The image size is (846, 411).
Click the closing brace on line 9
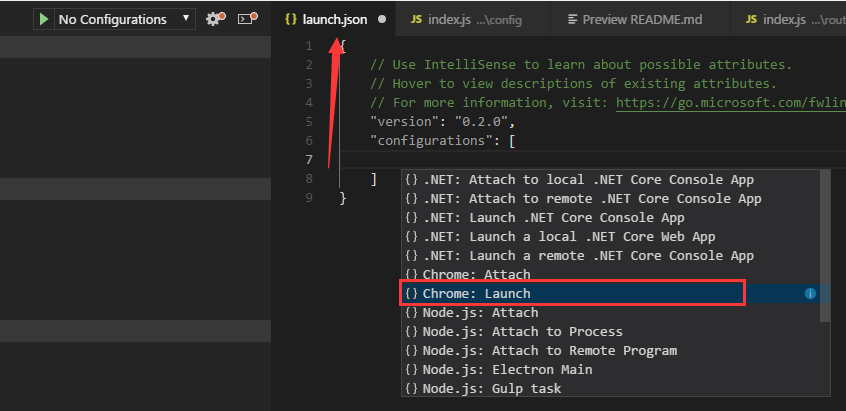click(343, 198)
